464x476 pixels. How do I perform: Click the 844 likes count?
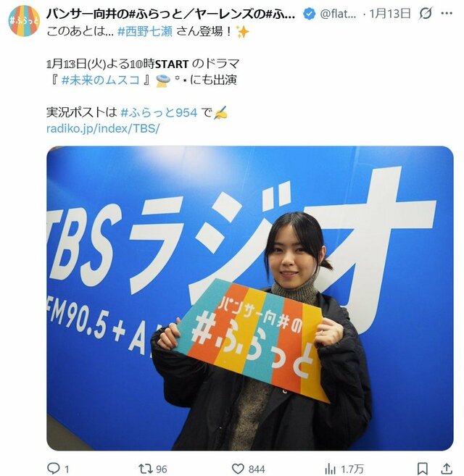pos(257,469)
